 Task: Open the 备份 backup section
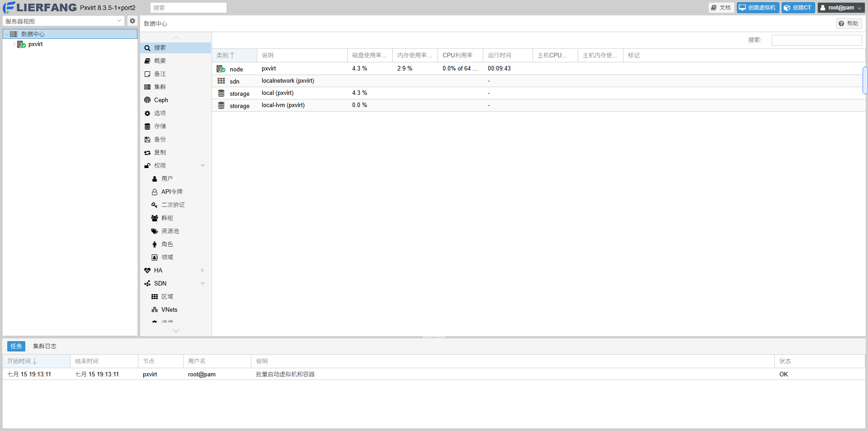(x=160, y=139)
